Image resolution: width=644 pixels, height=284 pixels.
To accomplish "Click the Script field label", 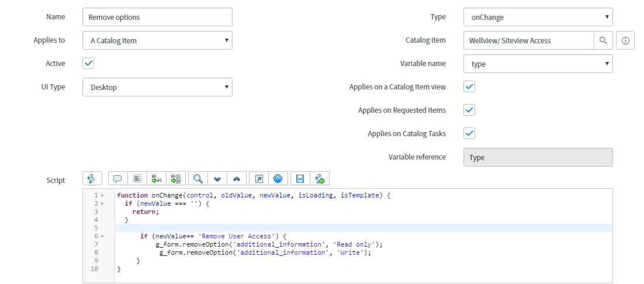I will 56,180.
